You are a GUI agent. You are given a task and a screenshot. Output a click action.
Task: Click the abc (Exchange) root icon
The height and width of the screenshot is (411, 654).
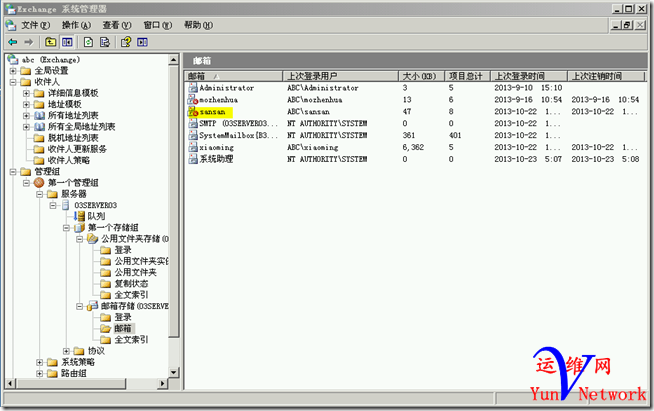tap(13, 59)
